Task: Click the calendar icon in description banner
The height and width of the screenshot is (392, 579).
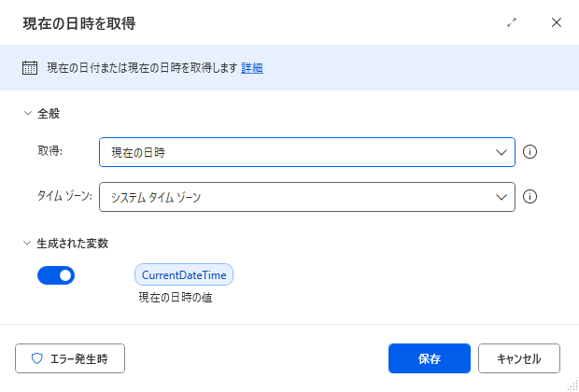Action: coord(30,68)
